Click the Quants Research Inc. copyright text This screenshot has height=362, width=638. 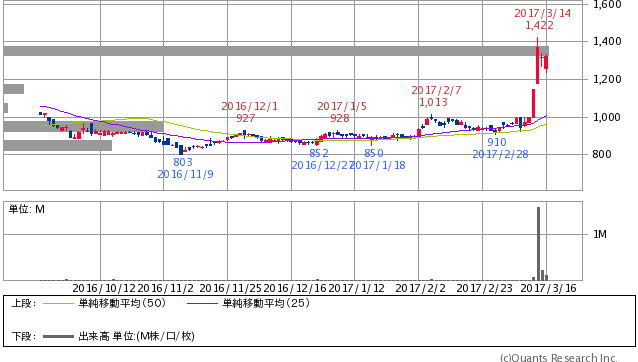point(559,358)
